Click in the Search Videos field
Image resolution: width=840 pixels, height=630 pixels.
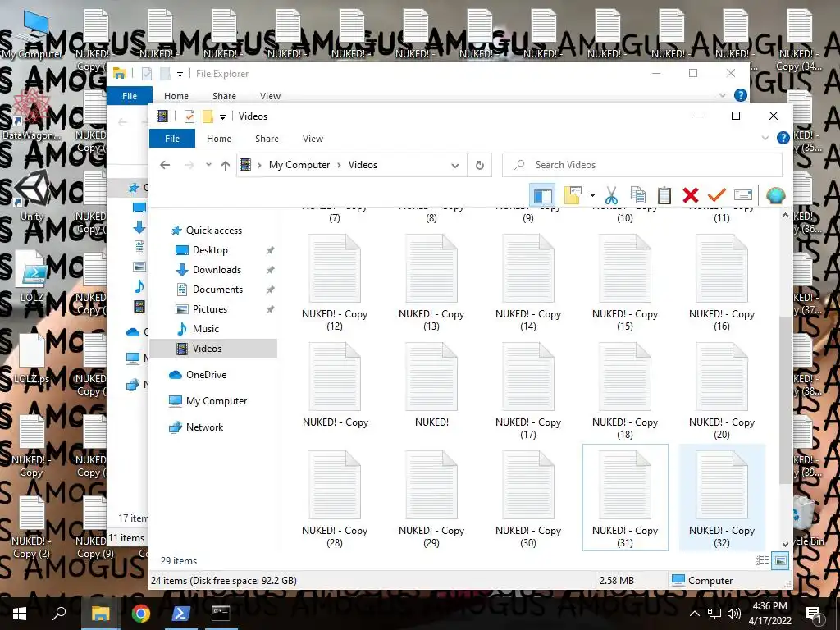641,165
